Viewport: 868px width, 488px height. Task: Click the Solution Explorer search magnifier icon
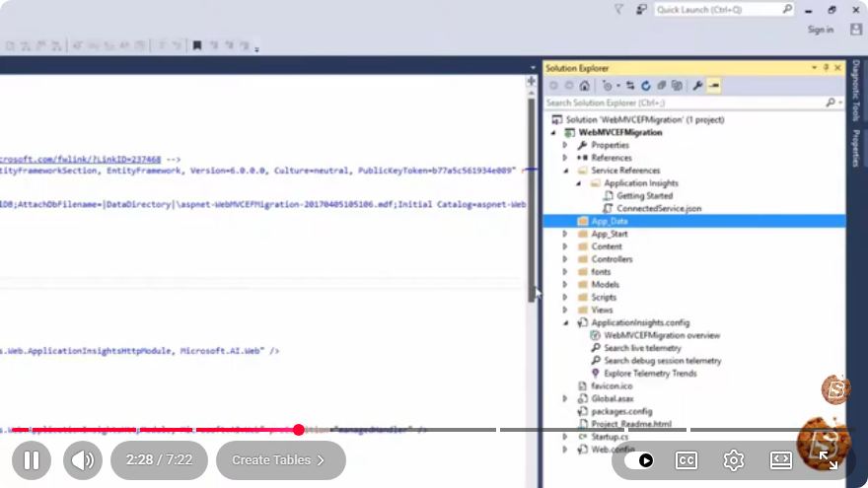coord(830,103)
